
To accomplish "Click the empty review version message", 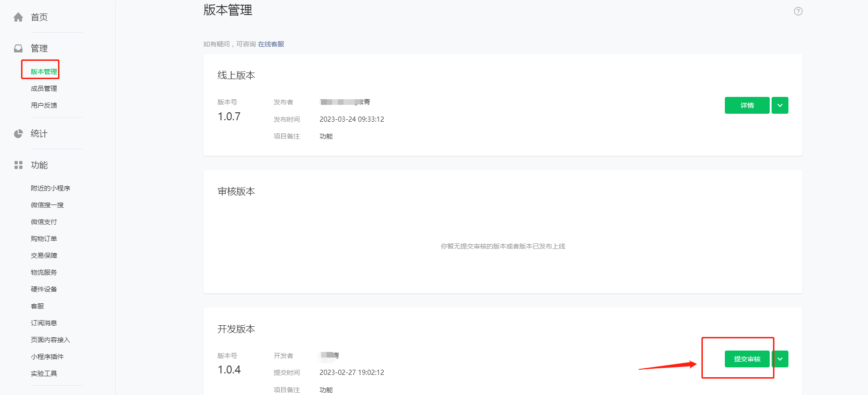I will point(503,246).
